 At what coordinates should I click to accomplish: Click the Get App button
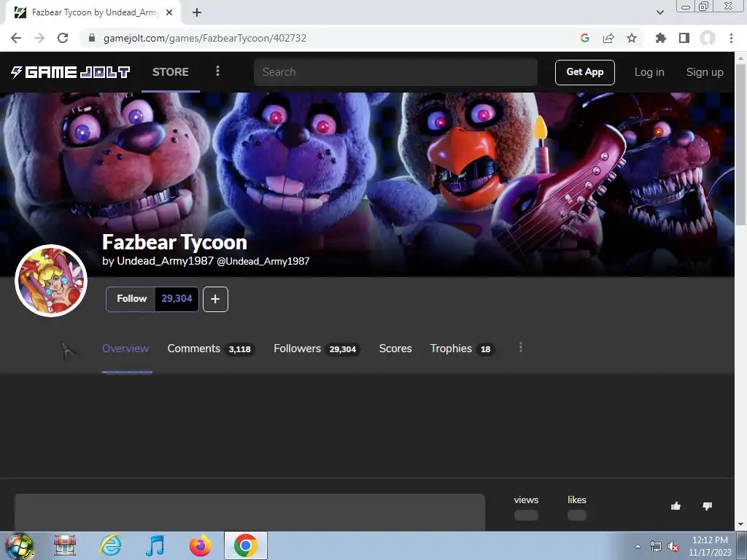coord(584,72)
